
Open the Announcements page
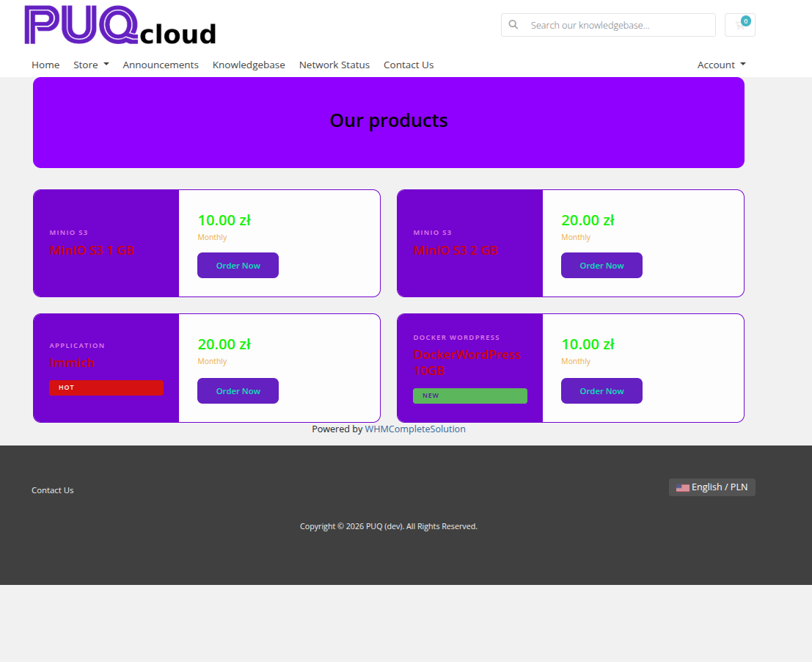[161, 65]
